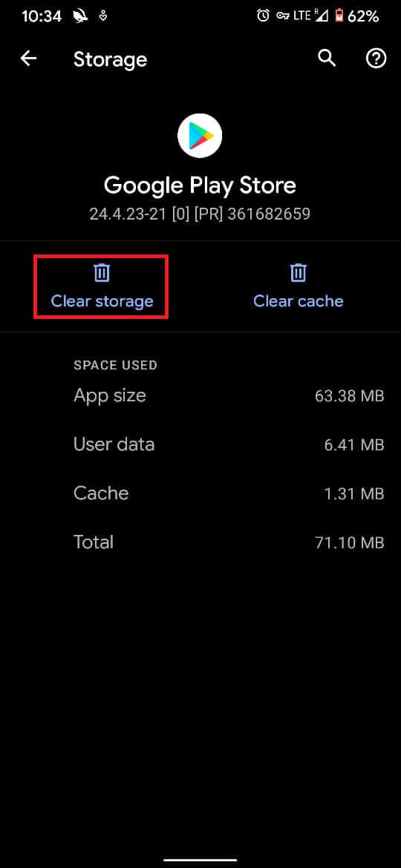Select the App size row
The height and width of the screenshot is (868, 401).
tap(229, 396)
